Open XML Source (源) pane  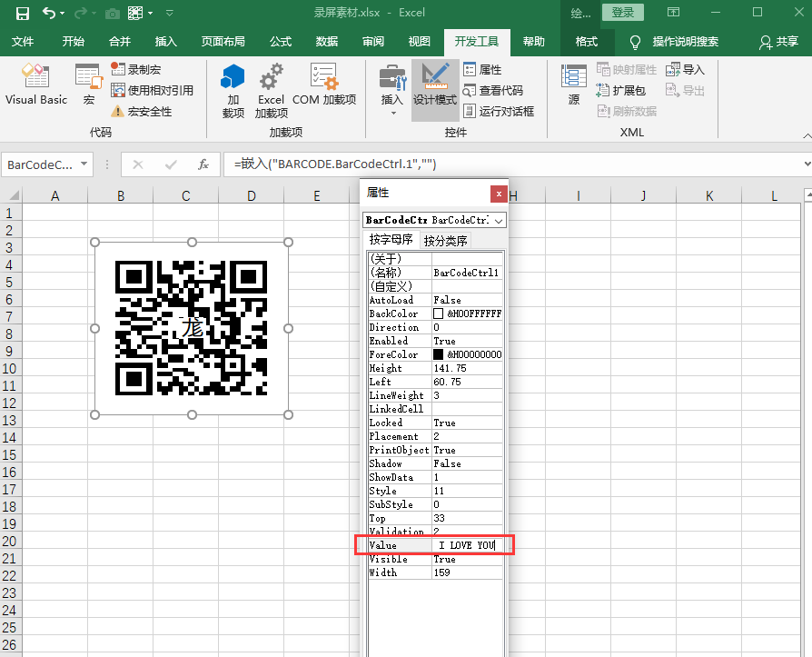[574, 86]
